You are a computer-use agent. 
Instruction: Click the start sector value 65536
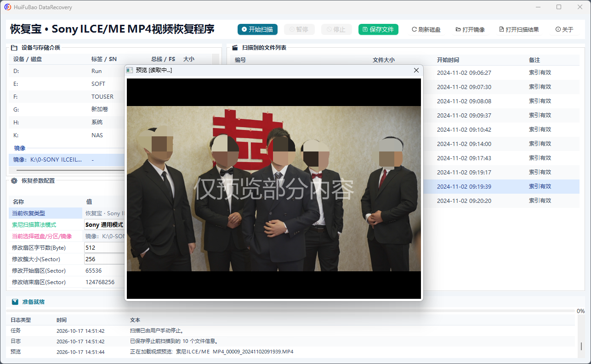(94, 271)
